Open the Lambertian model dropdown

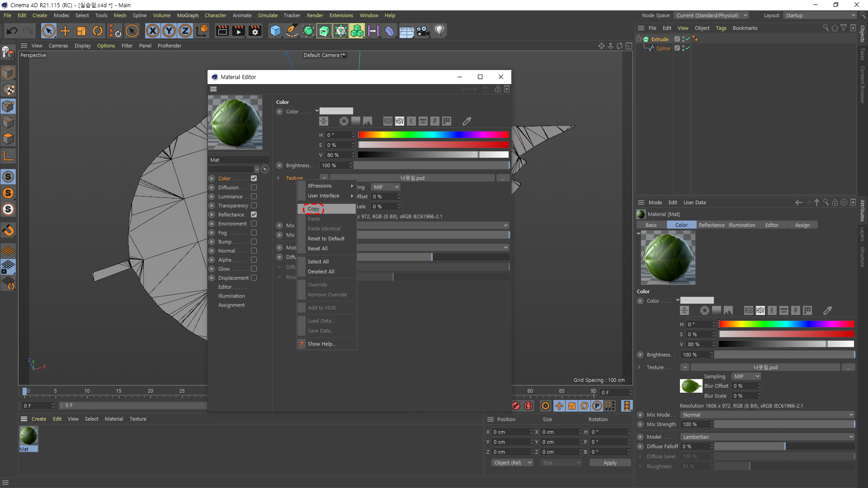[x=767, y=437]
